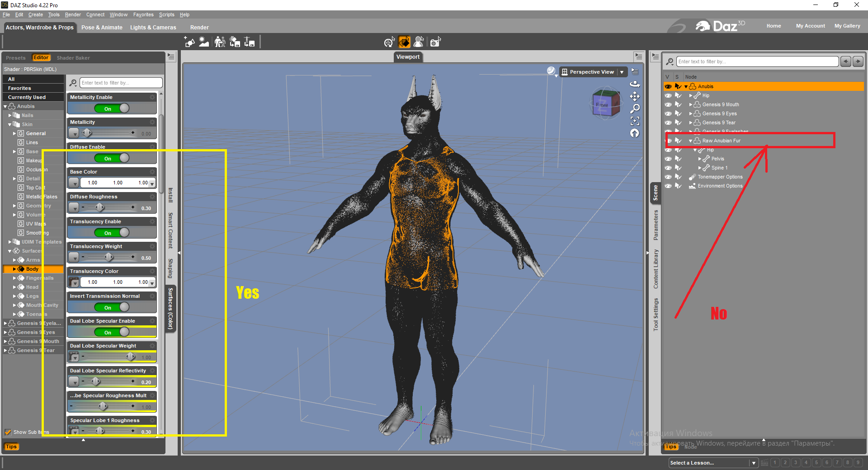
Task: Open the Transfer Utility figure icon
Action: [x=220, y=42]
